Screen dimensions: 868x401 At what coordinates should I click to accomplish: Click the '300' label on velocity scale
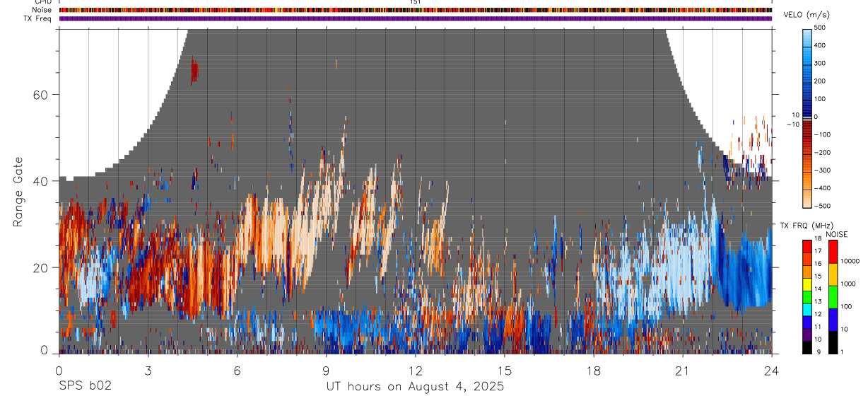(x=821, y=63)
